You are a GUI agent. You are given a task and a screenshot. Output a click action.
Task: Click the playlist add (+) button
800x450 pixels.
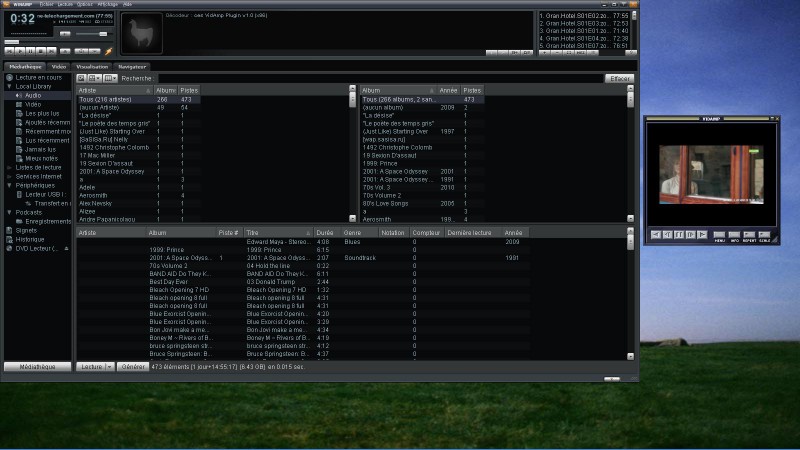[544, 53]
